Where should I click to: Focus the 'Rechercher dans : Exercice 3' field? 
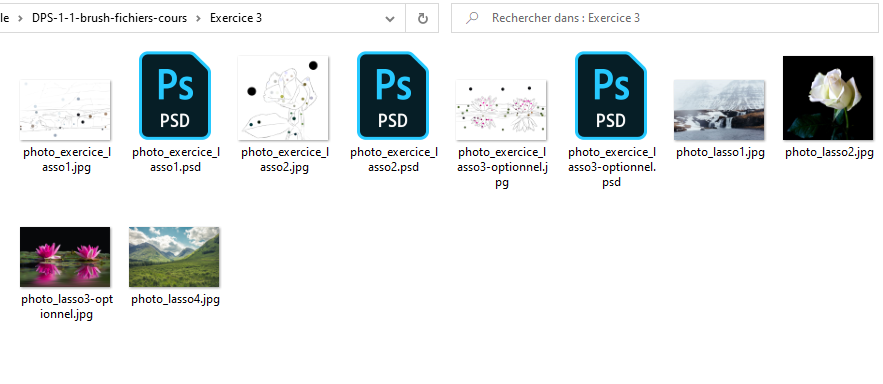(665, 19)
